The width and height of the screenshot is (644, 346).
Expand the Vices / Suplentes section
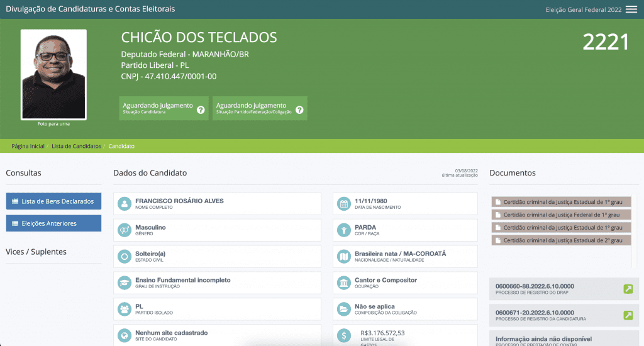tap(36, 252)
